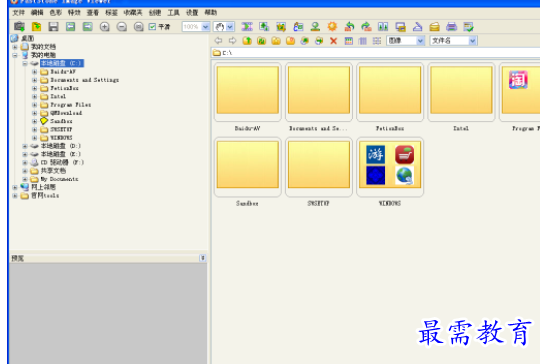Select CD 驱动器 (F:) in tree
Image resolution: width=540 pixels, height=364 pixels.
(62, 162)
